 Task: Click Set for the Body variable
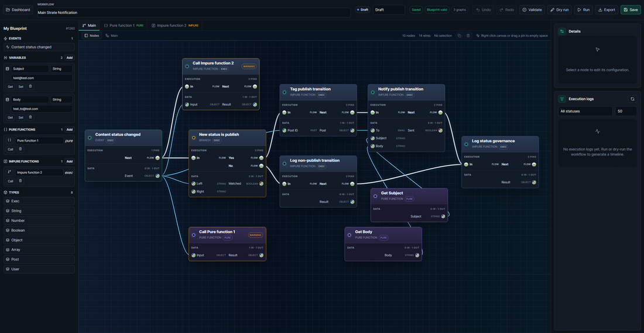point(20,118)
